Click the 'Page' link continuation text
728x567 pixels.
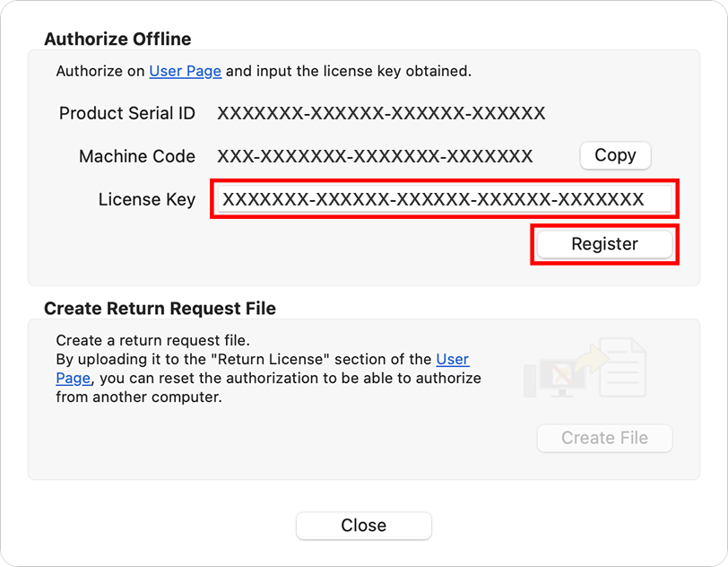pos(74,379)
